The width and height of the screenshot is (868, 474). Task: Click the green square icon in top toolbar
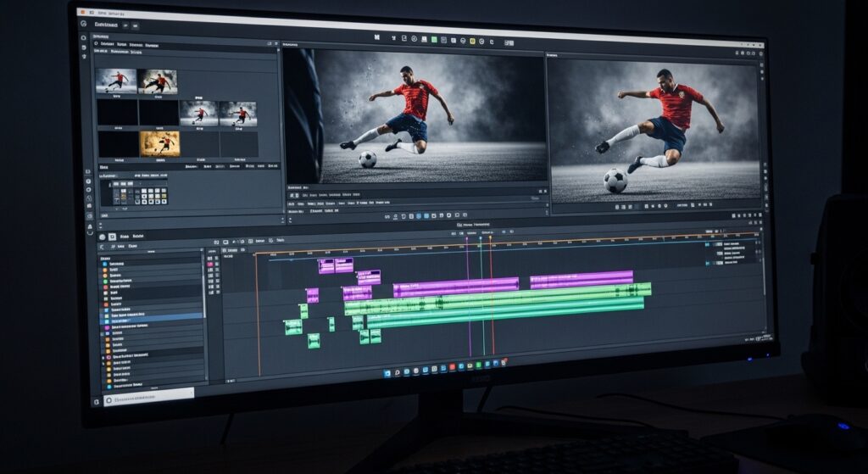[x=433, y=39]
